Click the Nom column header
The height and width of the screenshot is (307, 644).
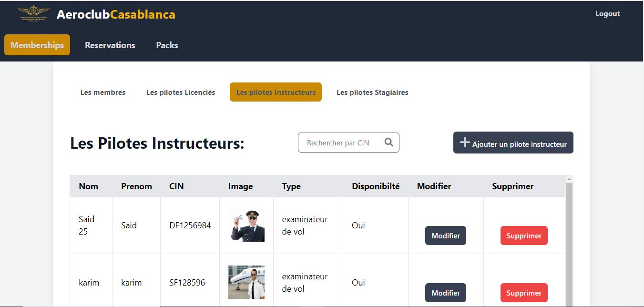[x=89, y=186]
